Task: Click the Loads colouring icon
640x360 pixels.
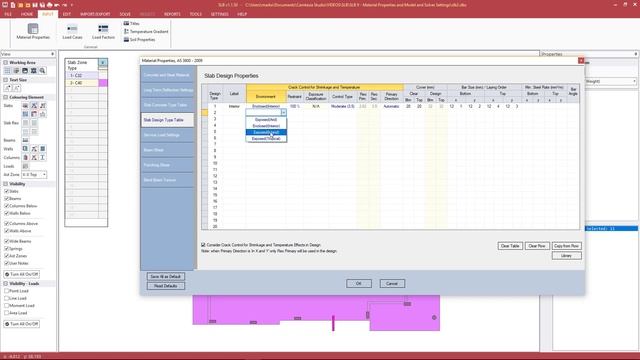Action: tap(25, 166)
